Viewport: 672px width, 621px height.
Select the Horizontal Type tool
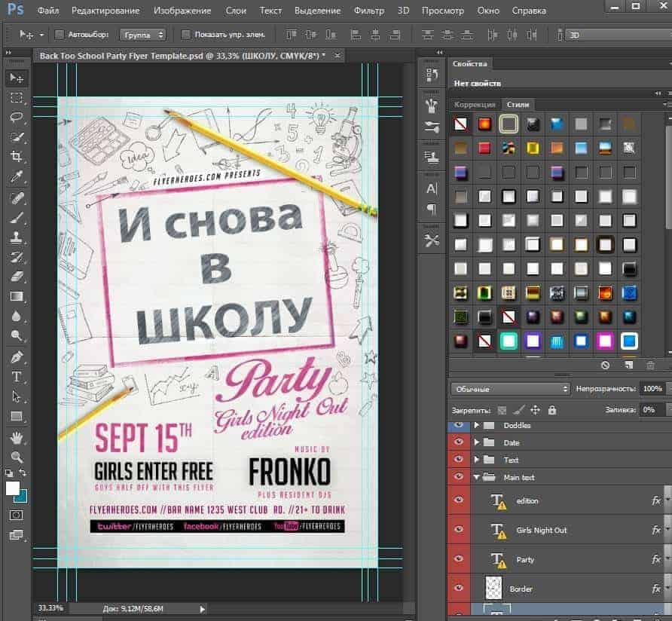pos(17,377)
